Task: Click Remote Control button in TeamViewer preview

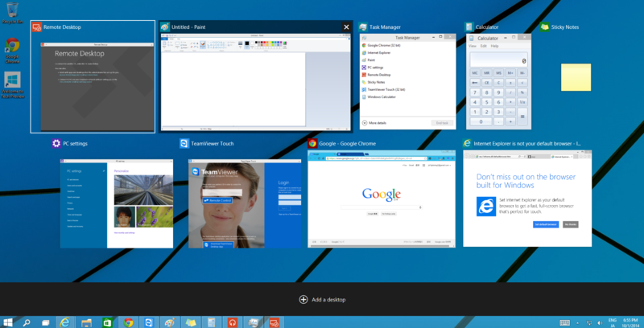Action: 217,200
